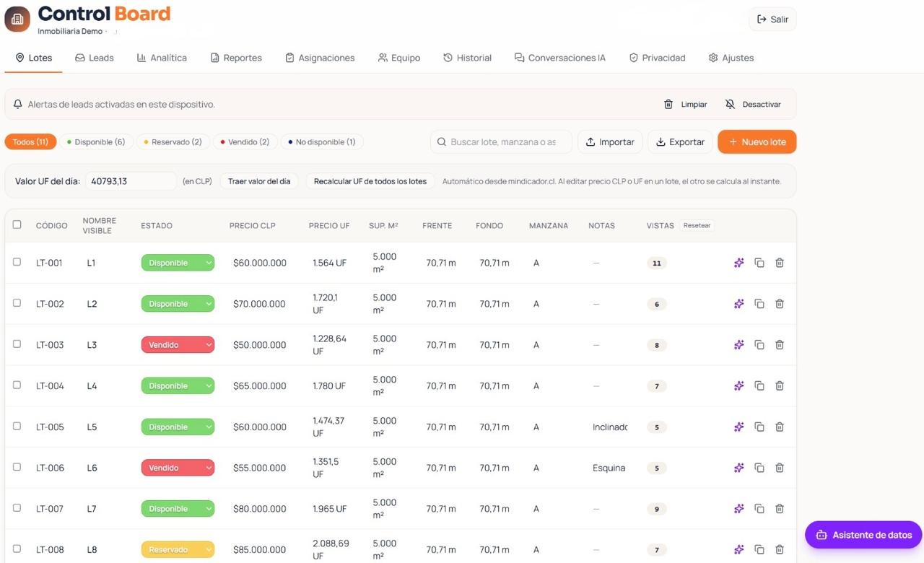924x563 pixels.
Task: Click the sparkle AI icon for LT-005
Action: tap(738, 427)
